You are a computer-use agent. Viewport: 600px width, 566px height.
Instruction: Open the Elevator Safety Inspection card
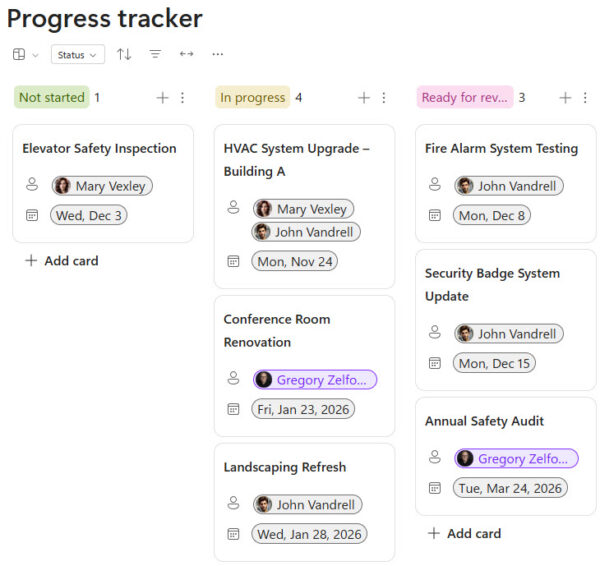tap(103, 183)
